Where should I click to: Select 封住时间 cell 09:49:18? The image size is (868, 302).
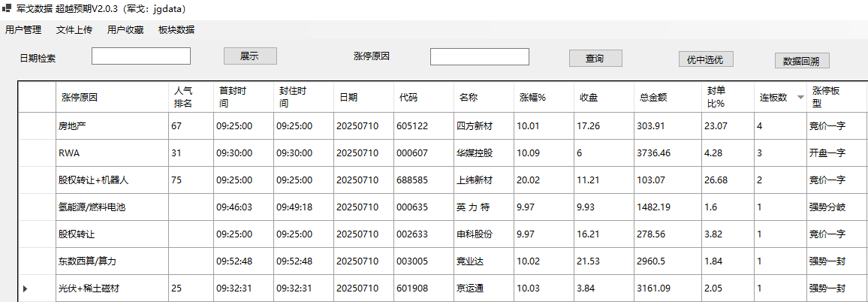point(303,207)
